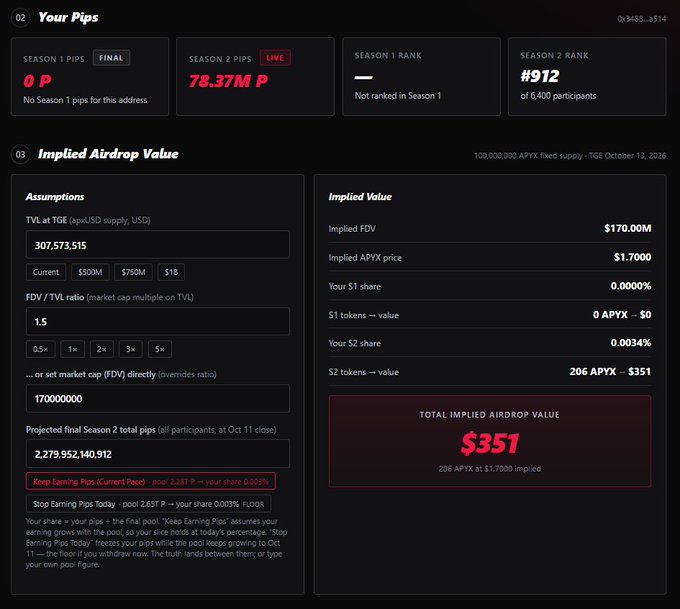This screenshot has width=680, height=609.
Task: Set ratio with the 3× button
Action: (x=131, y=349)
